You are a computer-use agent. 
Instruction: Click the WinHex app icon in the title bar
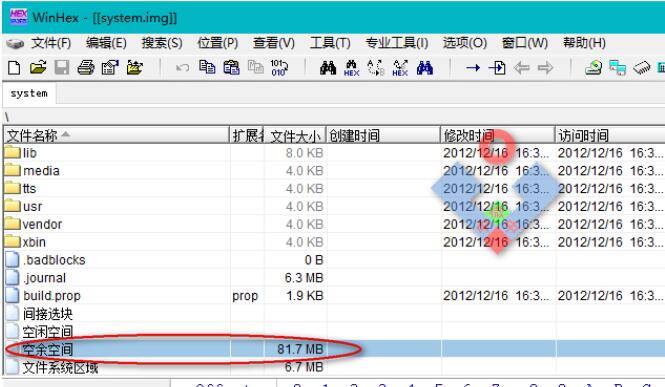point(19,17)
